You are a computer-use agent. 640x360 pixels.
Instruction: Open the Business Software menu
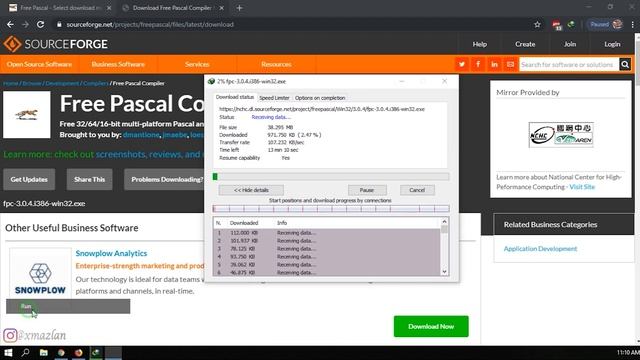point(118,64)
